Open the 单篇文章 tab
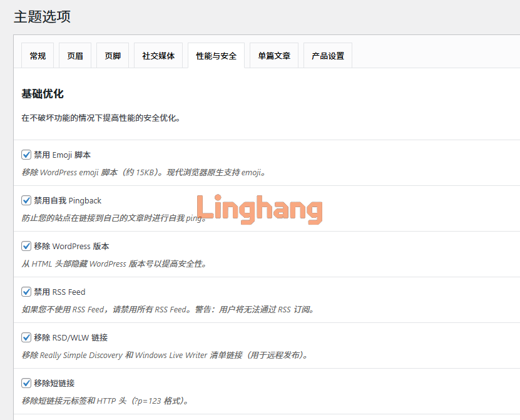520x420 pixels. (x=274, y=56)
